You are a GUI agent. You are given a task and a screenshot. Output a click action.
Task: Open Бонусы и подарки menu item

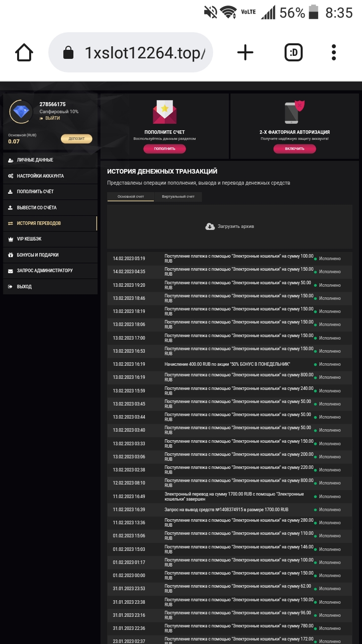38,255
